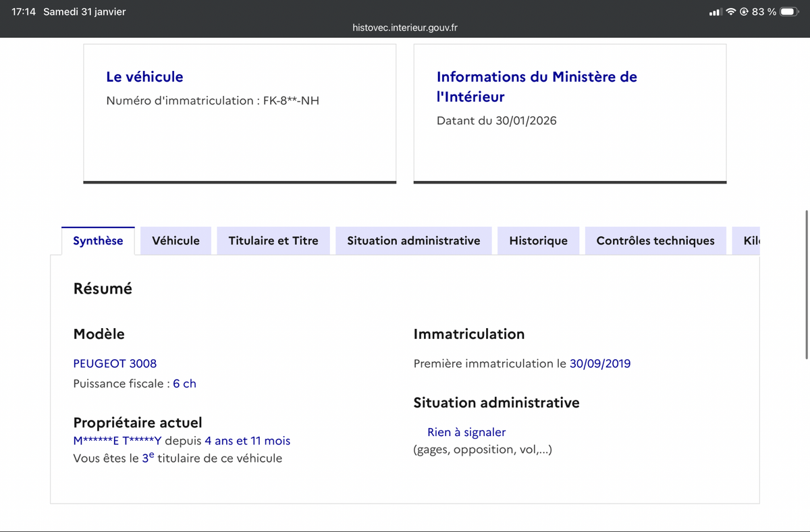Click Informations du Ministère de l'Intérieur heading
The width and height of the screenshot is (810, 532).
tap(537, 86)
